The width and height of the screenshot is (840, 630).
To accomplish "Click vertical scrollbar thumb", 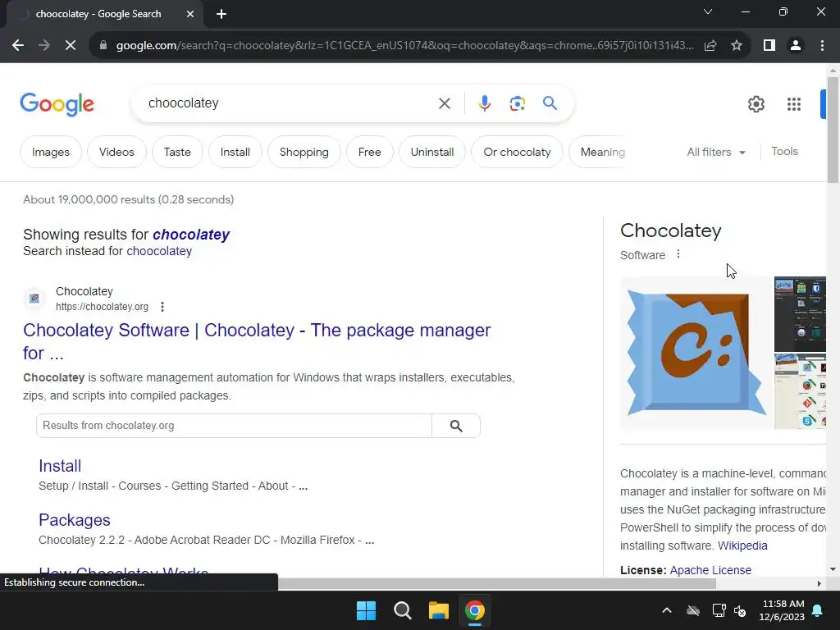I will tap(833, 130).
